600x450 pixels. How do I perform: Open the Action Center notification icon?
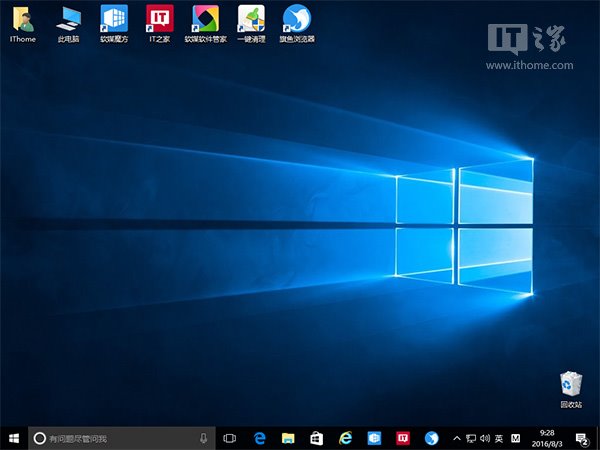coord(582,439)
